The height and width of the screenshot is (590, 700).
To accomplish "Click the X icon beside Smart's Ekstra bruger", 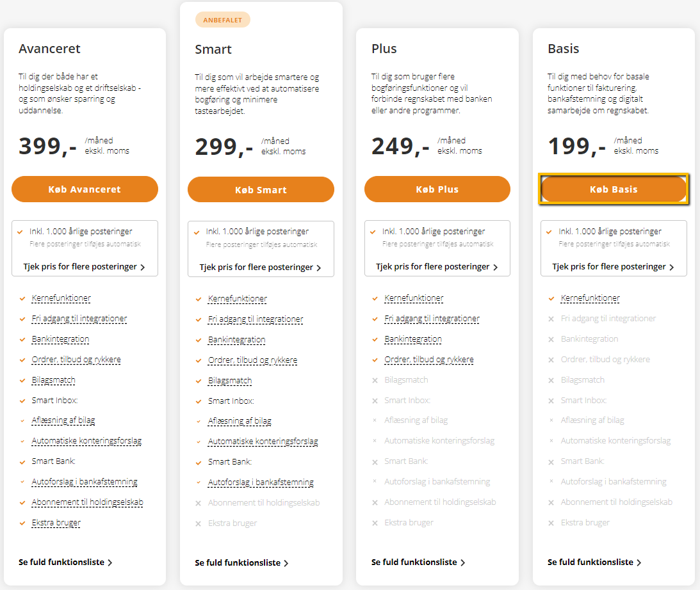I will (x=198, y=523).
